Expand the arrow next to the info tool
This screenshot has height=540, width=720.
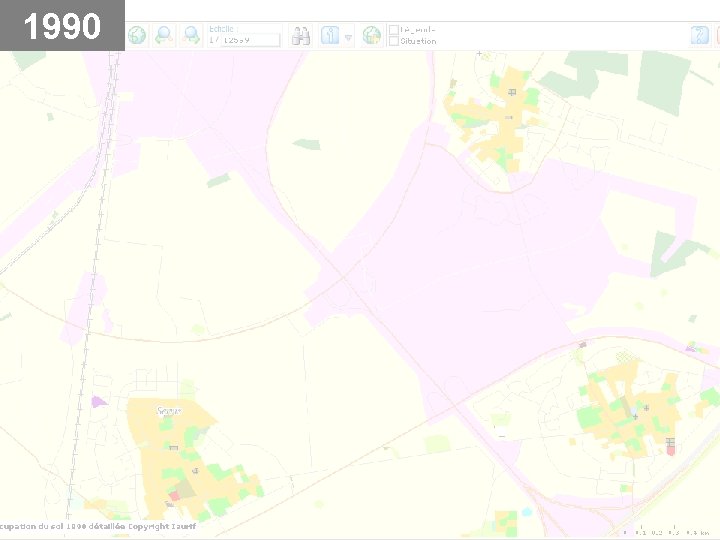(x=349, y=38)
